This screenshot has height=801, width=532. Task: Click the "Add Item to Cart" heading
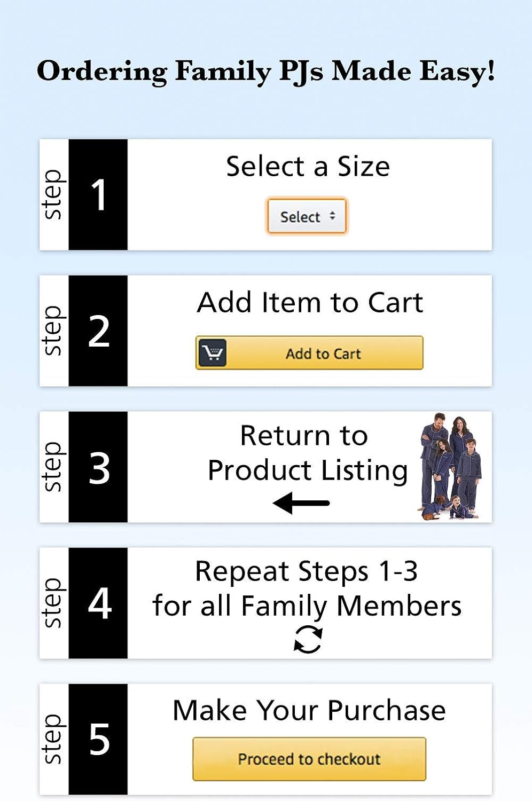click(x=310, y=303)
